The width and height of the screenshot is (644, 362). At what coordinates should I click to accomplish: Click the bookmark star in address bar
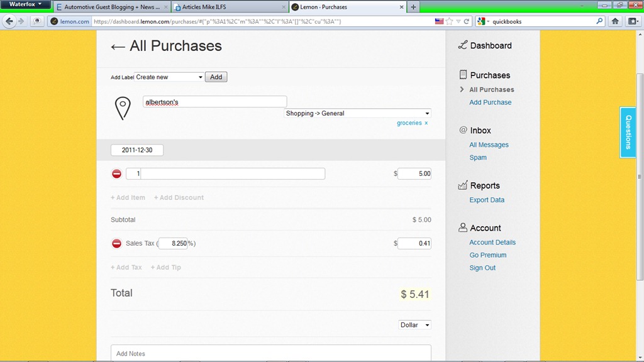[449, 21]
